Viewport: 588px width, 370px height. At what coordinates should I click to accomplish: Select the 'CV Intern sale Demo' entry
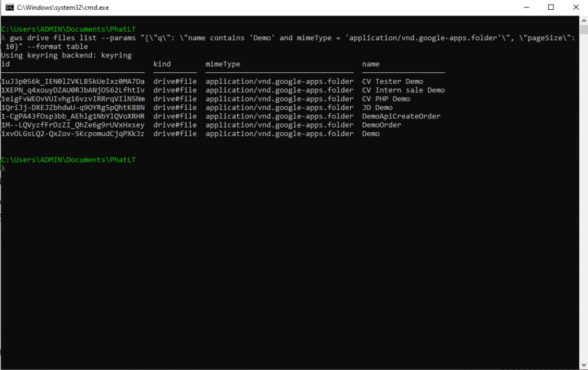pyautogui.click(x=403, y=90)
